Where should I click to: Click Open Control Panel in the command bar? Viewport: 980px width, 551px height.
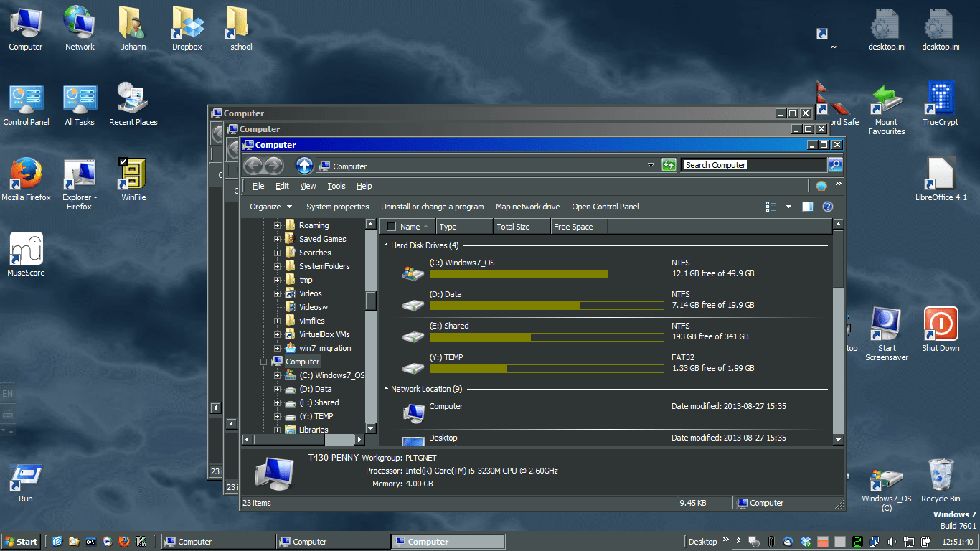click(605, 207)
